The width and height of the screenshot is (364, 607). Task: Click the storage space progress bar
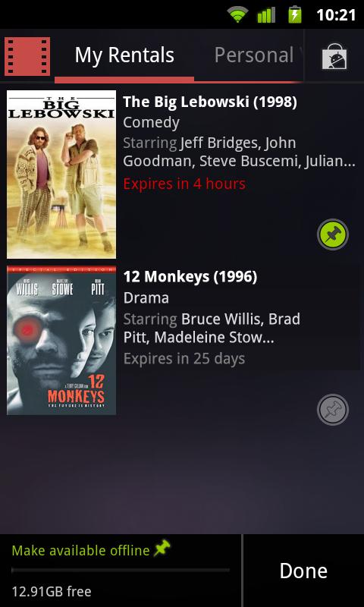[x=121, y=570]
